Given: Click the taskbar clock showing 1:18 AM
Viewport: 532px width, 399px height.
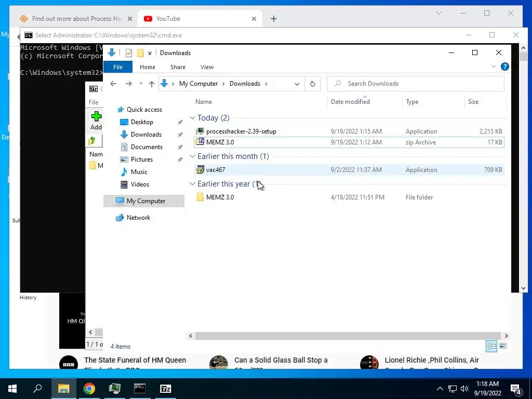Looking at the screenshot, I should pos(487,389).
